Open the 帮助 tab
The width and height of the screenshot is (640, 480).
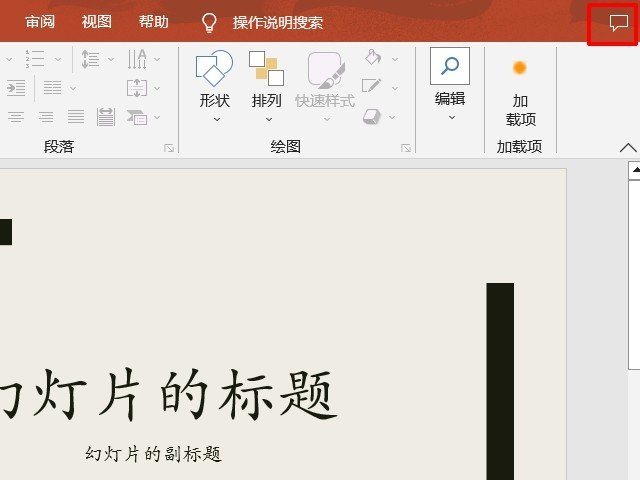pos(153,22)
